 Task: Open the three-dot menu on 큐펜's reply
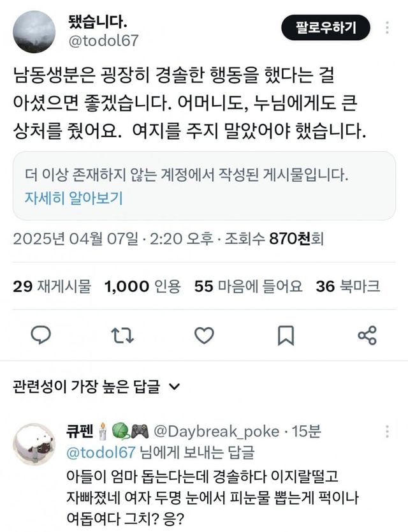coord(388,431)
